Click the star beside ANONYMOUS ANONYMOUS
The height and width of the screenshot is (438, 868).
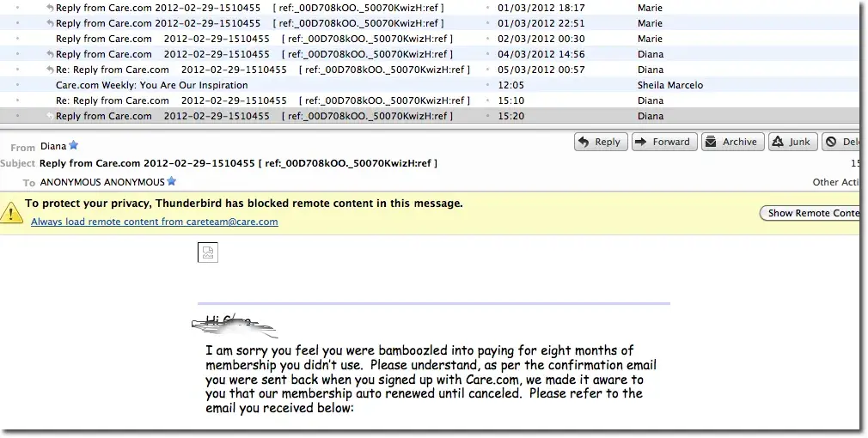172,181
